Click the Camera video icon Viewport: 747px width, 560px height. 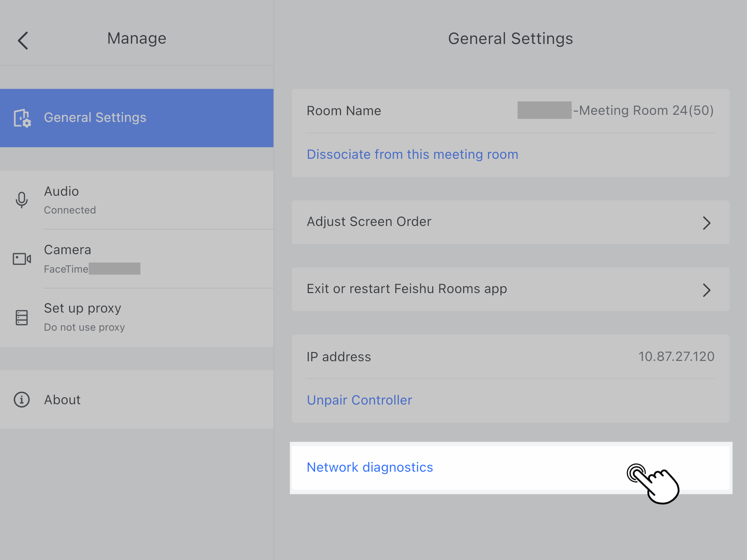21,258
